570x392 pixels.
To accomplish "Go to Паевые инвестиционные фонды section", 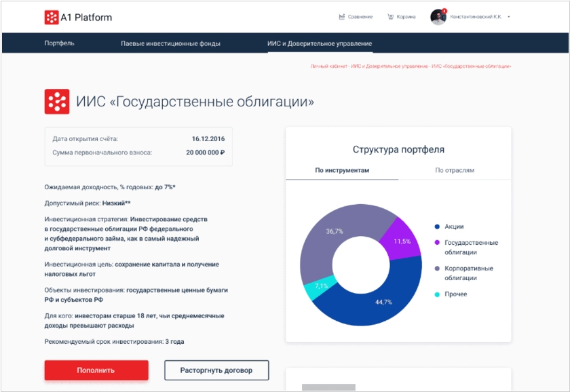I will tap(170, 43).
